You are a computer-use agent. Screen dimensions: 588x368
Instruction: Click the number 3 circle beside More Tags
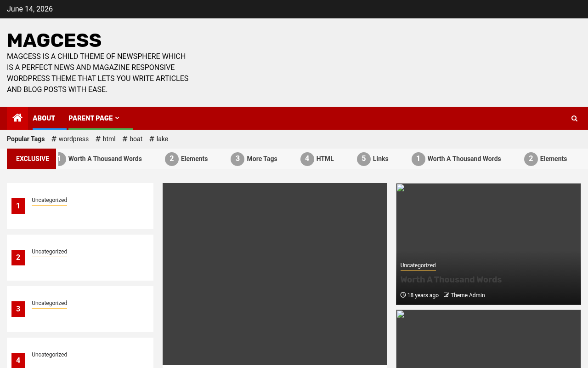pos(237,159)
